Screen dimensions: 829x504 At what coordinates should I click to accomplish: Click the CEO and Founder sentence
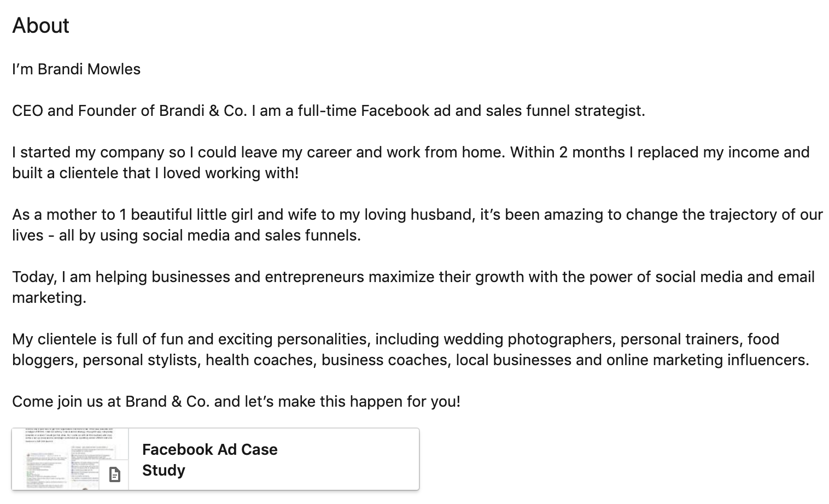point(329,110)
